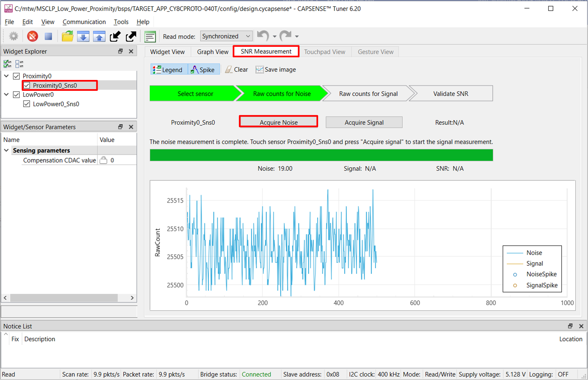The width and height of the screenshot is (588, 380).
Task: Click the Raw counts for Noise step
Action: [282, 93]
